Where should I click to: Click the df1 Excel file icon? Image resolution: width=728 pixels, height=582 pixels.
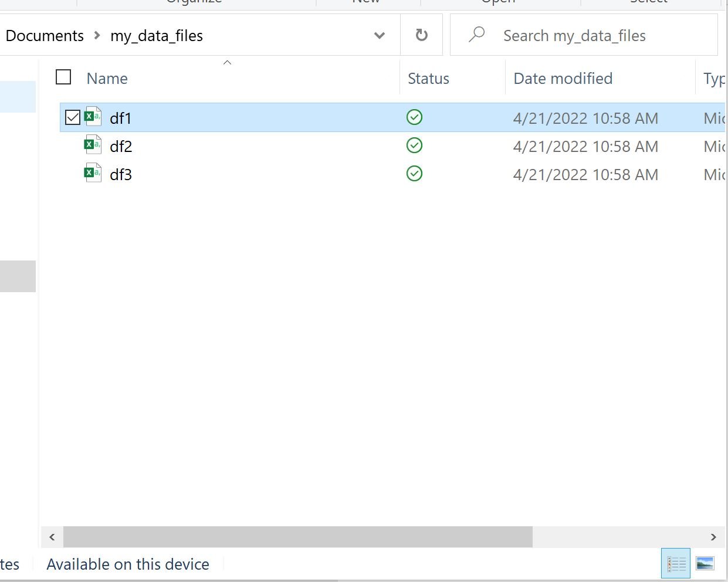93,117
